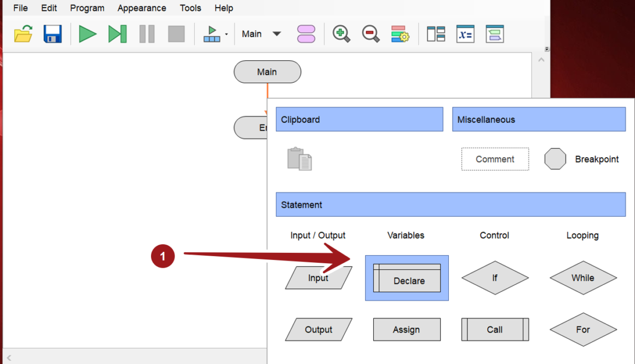Image resolution: width=635 pixels, height=364 pixels.
Task: Open the chart style settings icon
Action: (400, 34)
